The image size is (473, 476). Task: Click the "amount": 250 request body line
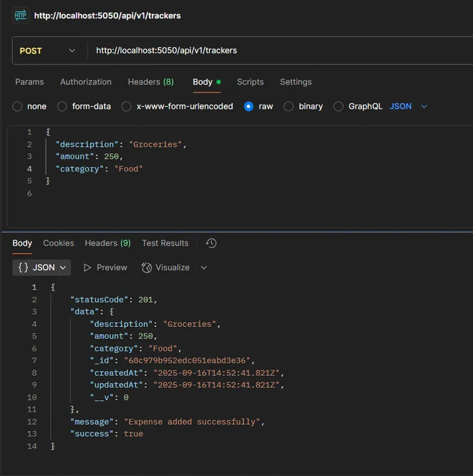[x=89, y=157]
